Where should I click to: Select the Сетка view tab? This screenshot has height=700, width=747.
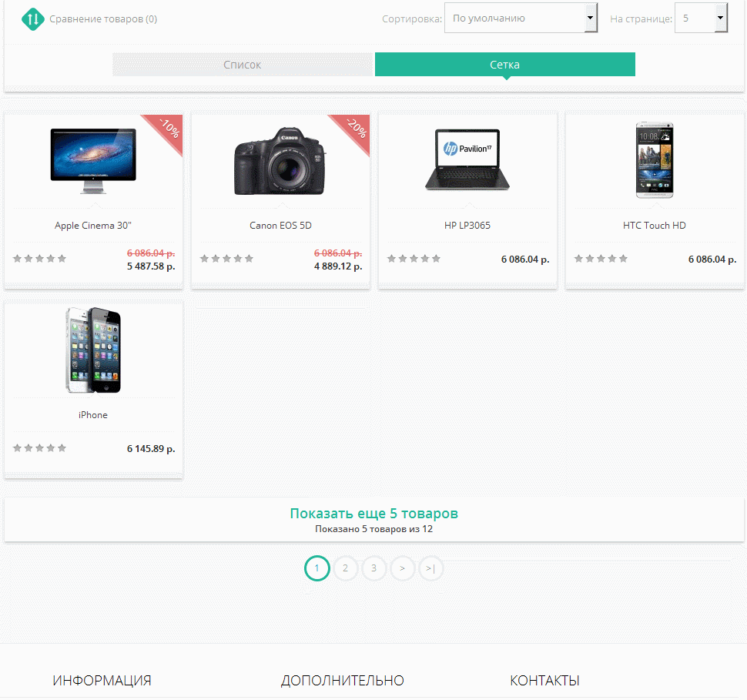pyautogui.click(x=504, y=65)
